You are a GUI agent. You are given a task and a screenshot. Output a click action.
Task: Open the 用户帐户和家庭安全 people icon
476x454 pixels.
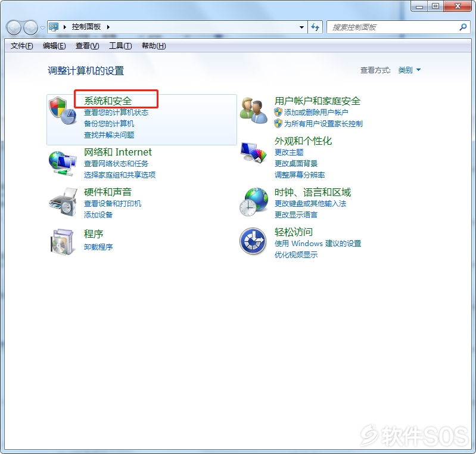point(253,111)
